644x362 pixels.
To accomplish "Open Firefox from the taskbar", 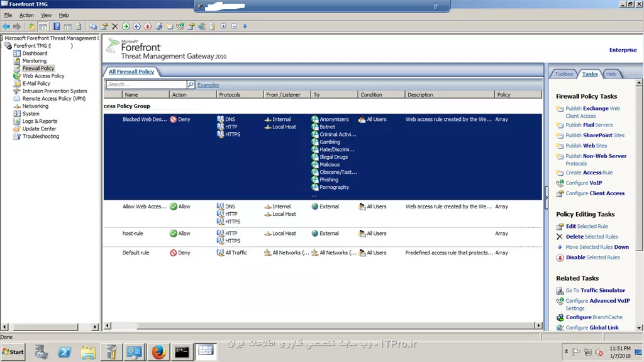I will click(158, 352).
